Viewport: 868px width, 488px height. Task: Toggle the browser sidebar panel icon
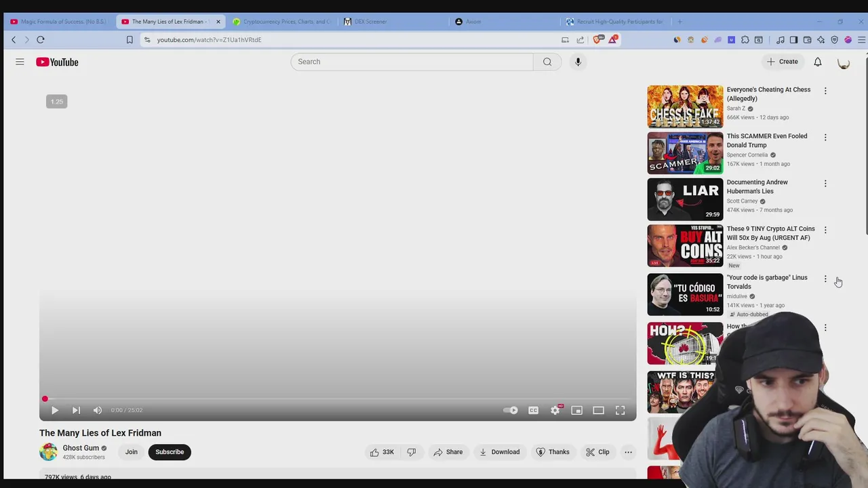pyautogui.click(x=793, y=40)
